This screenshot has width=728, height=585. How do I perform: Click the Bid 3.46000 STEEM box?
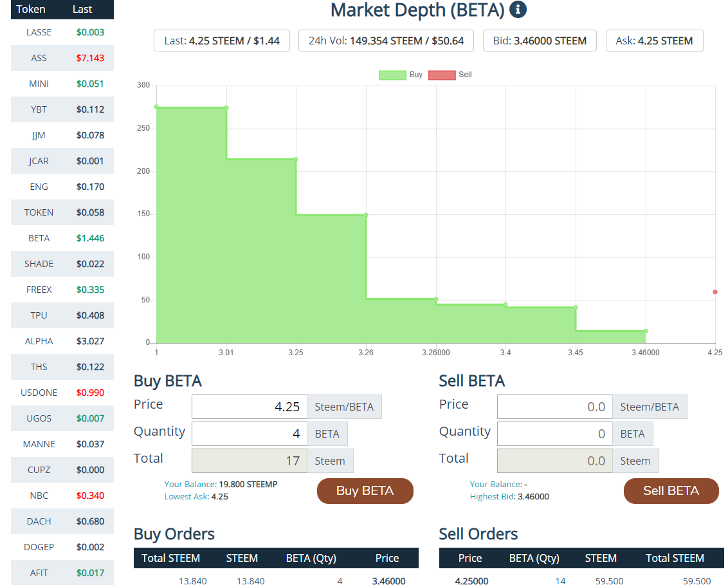540,41
